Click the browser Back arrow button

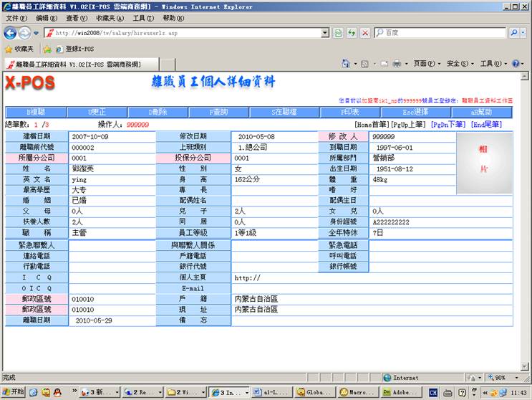pos(11,33)
